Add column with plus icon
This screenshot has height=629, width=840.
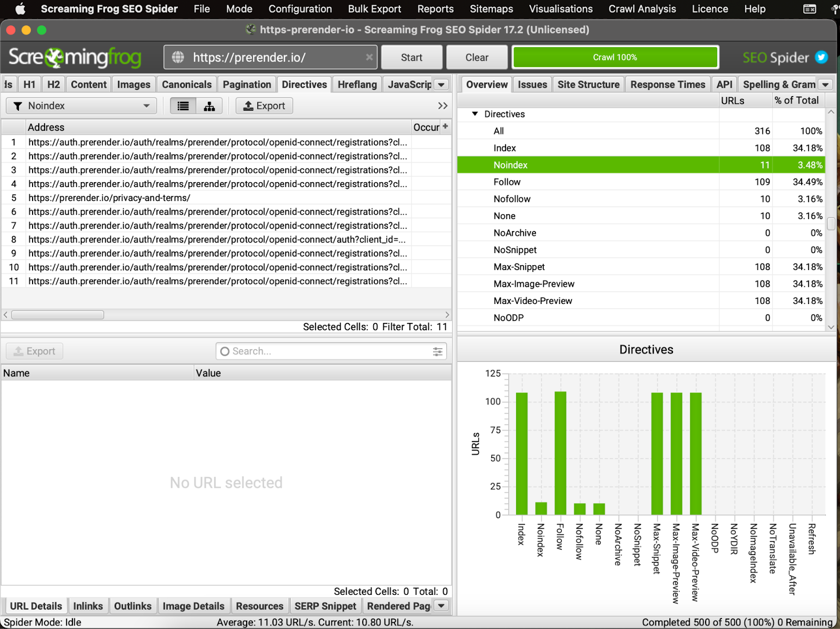coord(445,127)
